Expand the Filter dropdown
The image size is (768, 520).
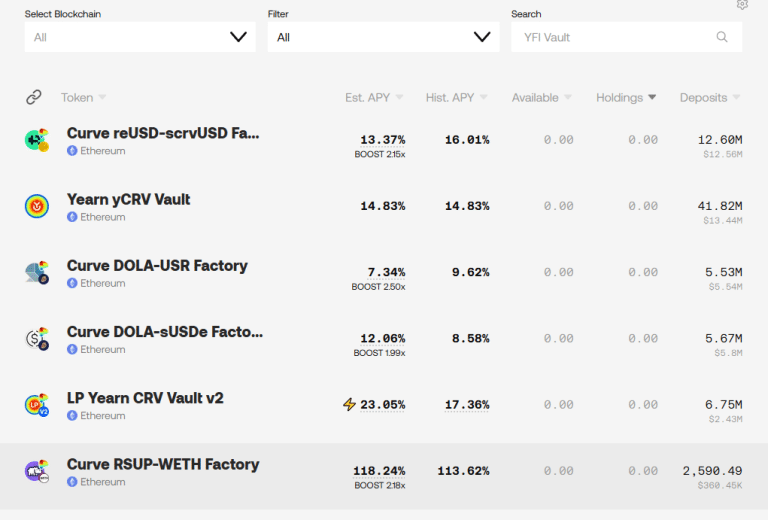(383, 37)
